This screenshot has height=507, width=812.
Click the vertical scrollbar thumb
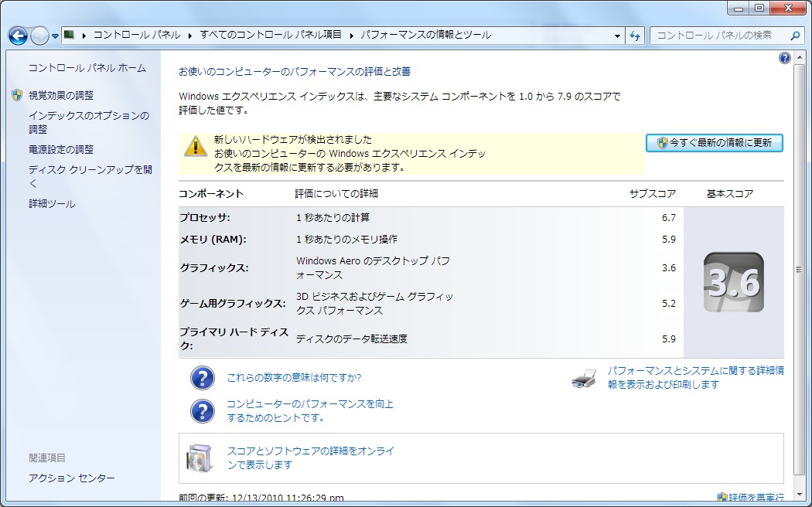click(799, 269)
